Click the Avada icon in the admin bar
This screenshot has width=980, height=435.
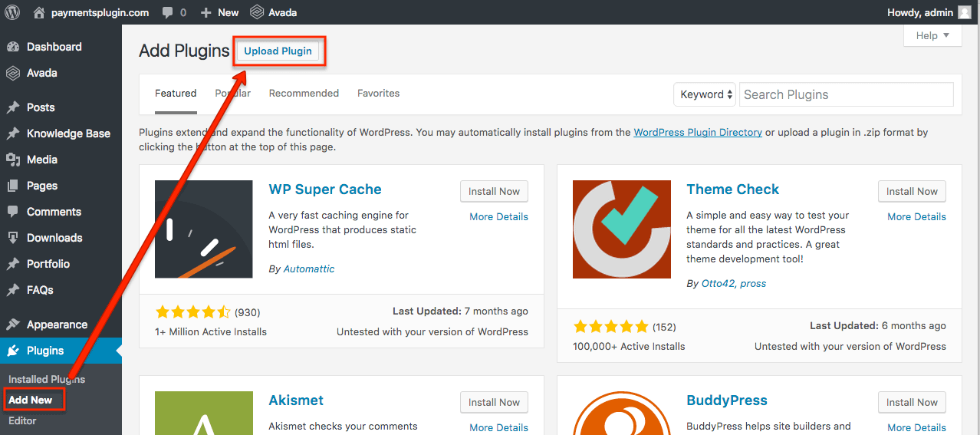[257, 12]
